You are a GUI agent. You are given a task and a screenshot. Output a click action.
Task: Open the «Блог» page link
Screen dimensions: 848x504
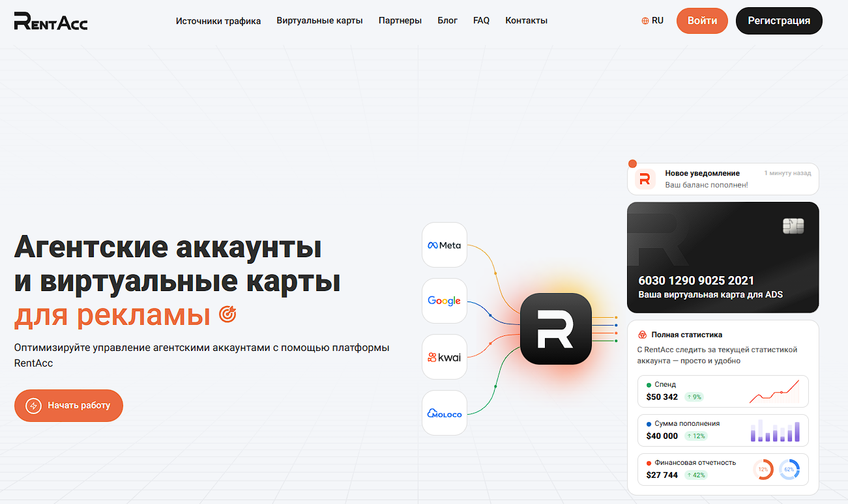click(x=447, y=21)
